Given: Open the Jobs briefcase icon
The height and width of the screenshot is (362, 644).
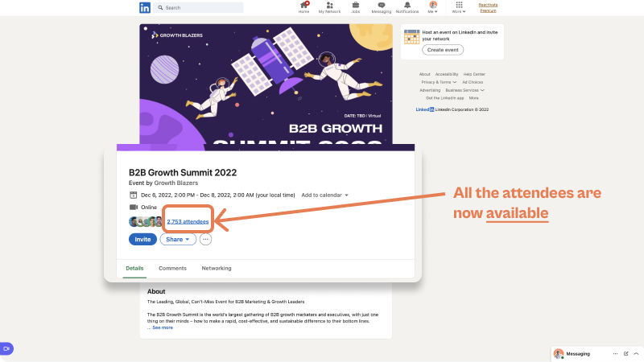Looking at the screenshot, I should 356,7.
